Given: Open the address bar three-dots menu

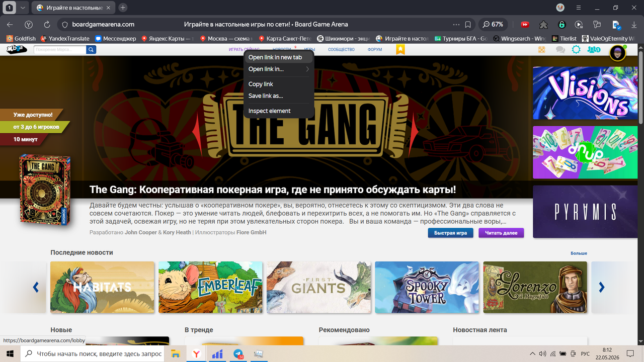Looking at the screenshot, I should point(456,24).
